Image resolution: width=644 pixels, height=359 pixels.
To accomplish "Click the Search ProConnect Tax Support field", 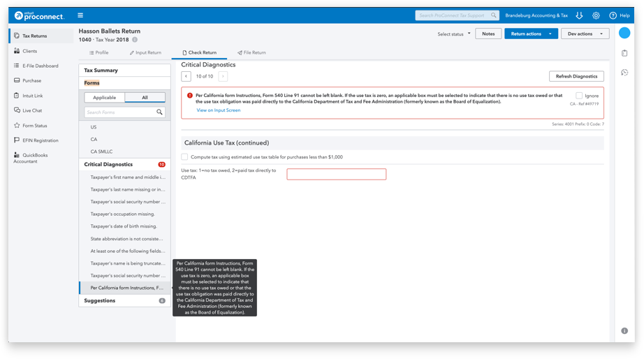I will point(457,15).
